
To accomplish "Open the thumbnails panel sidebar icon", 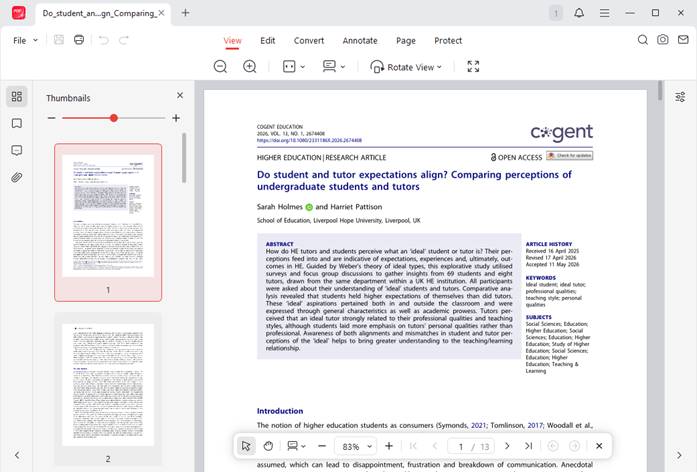I will pos(17,96).
